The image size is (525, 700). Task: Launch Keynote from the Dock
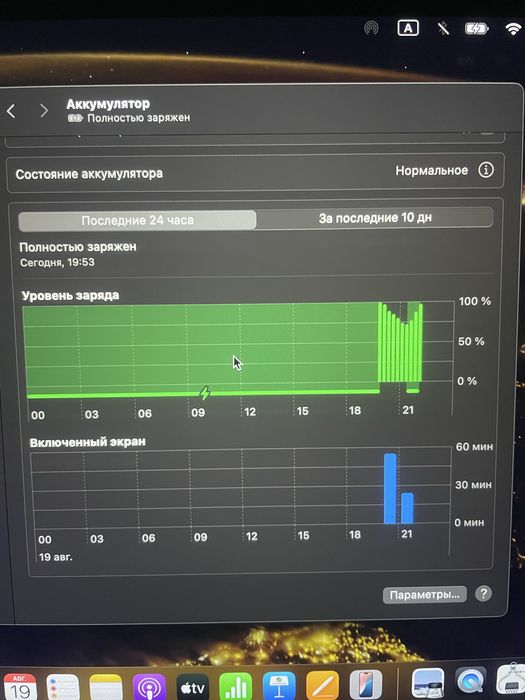[x=279, y=686]
